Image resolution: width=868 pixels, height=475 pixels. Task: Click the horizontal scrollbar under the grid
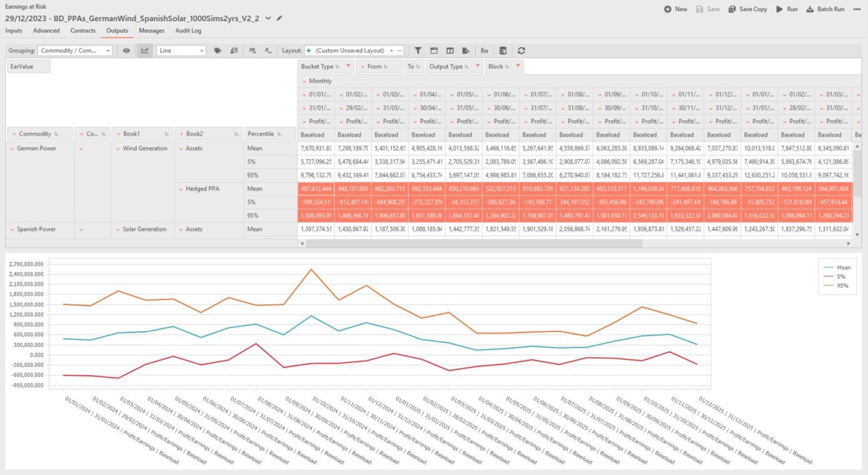tap(475, 243)
